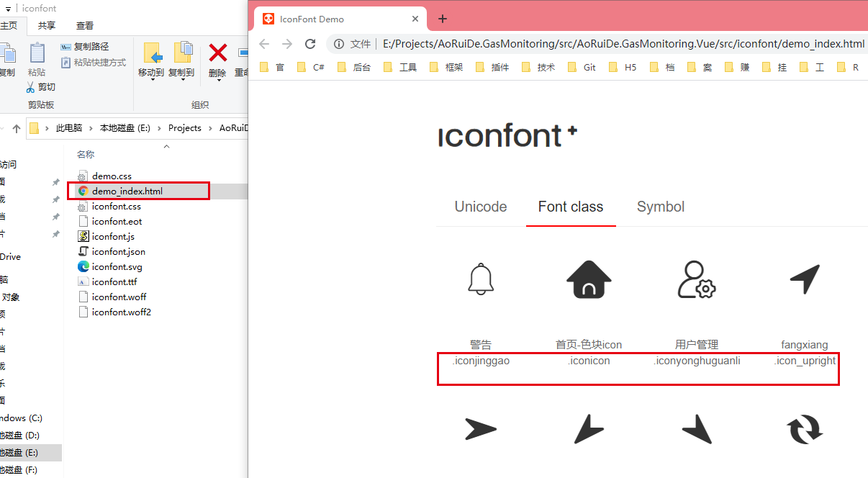868x478 pixels.
Task: Click the right-pointing arrow icon in second row
Action: click(x=481, y=430)
